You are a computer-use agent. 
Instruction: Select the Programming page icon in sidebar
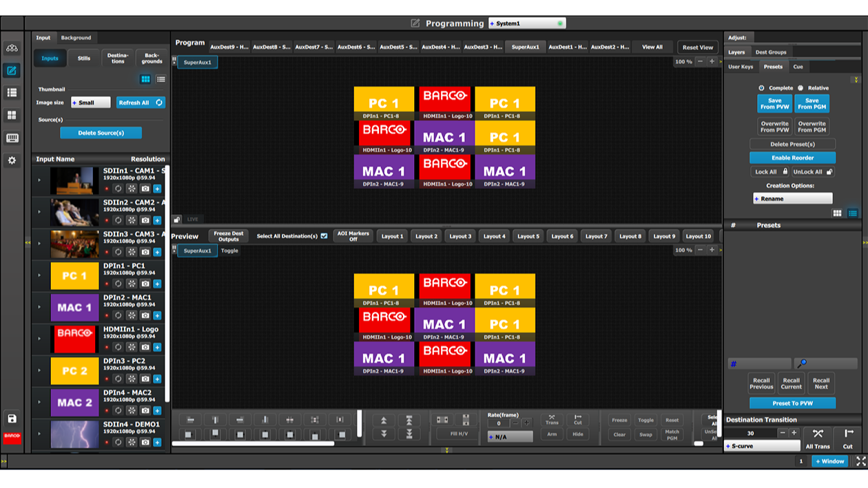tap(12, 71)
